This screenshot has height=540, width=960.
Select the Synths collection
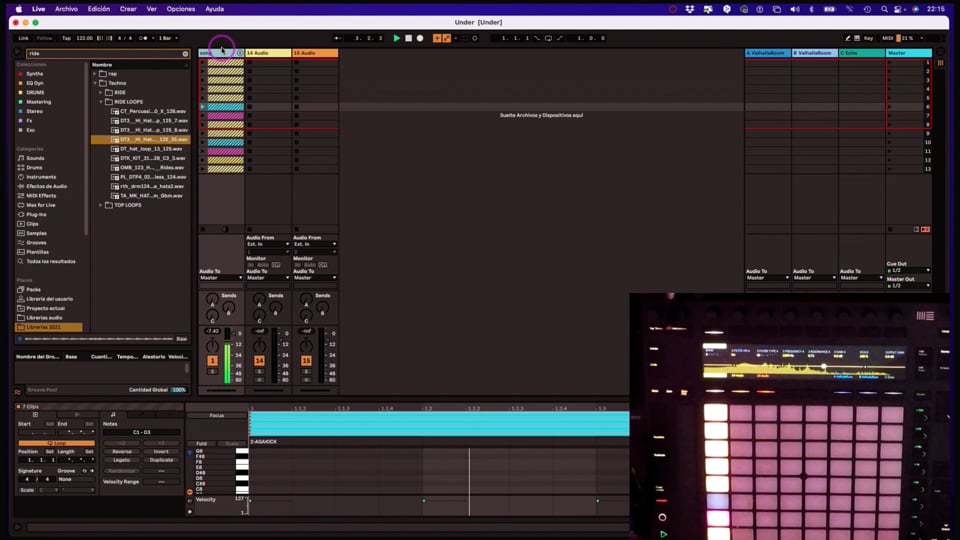tap(34, 74)
